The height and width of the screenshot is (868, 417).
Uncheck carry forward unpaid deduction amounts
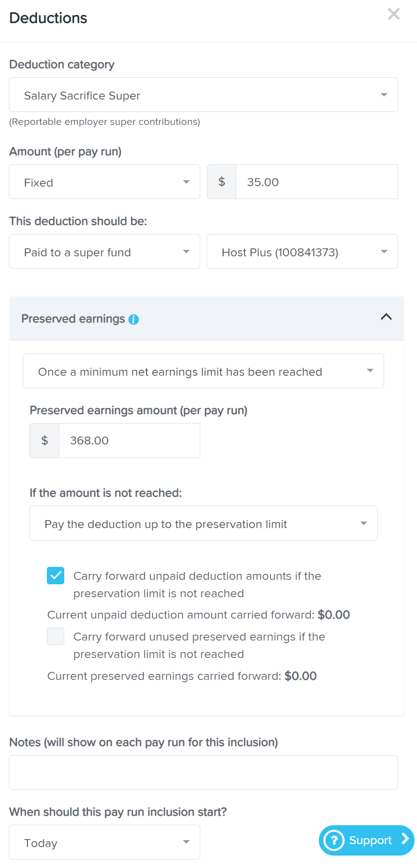[55, 575]
